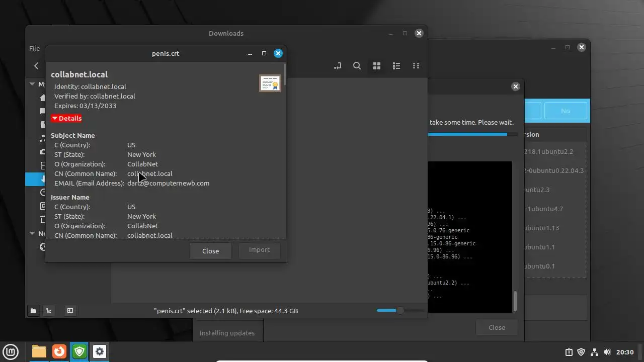This screenshot has height=362, width=644.
Task: Click the certificate viewer vertical scrollbar
Action: click(x=285, y=74)
